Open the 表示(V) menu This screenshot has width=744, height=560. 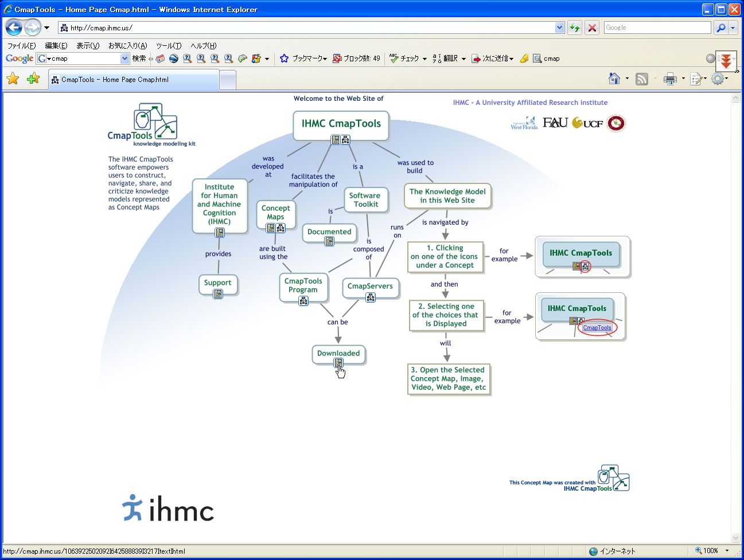coord(88,46)
